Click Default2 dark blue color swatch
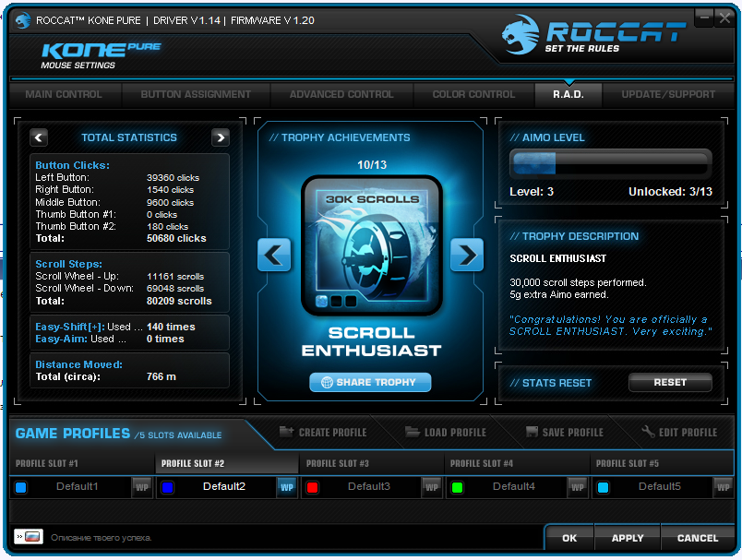The image size is (742, 560). pyautogui.click(x=168, y=487)
